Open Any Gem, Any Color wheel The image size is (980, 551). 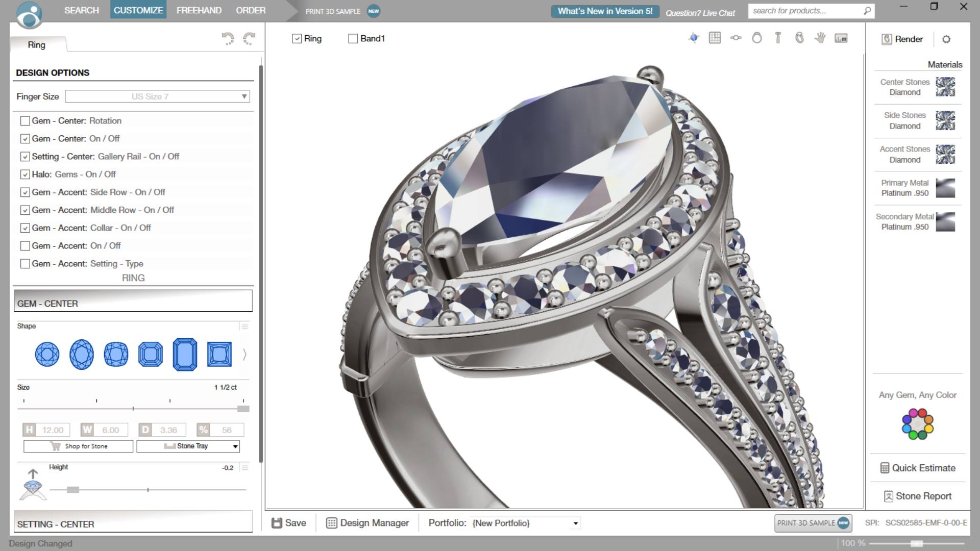click(917, 424)
